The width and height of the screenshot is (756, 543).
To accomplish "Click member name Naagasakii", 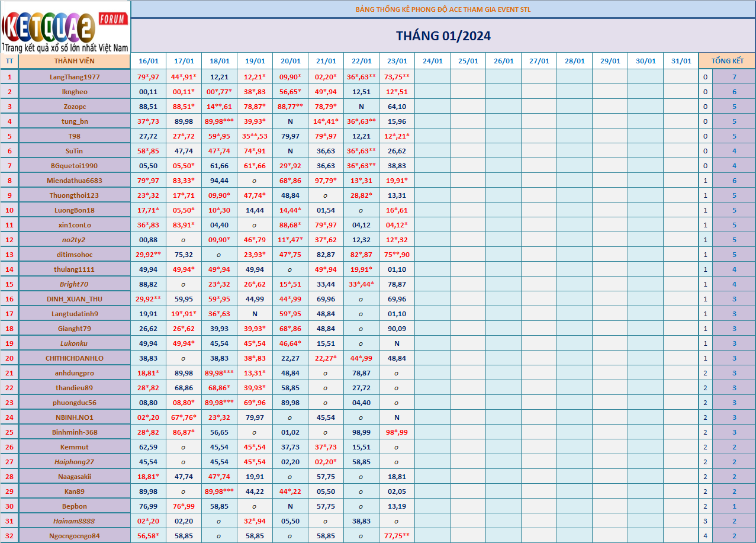I will pyautogui.click(x=75, y=477).
